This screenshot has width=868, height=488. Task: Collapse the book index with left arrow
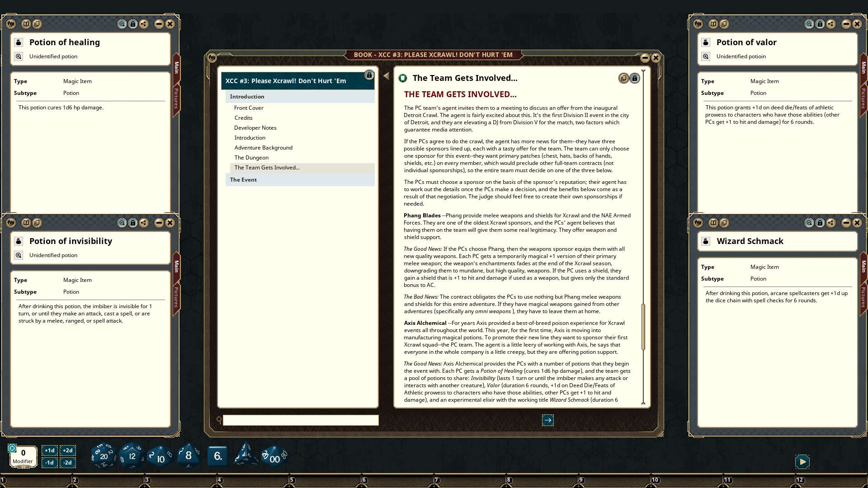[386, 76]
